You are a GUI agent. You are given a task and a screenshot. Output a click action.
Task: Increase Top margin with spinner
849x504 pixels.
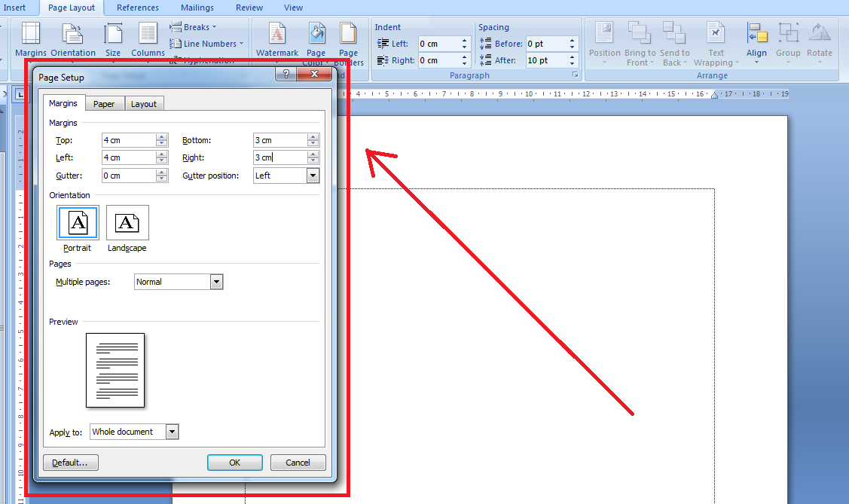pyautogui.click(x=161, y=137)
